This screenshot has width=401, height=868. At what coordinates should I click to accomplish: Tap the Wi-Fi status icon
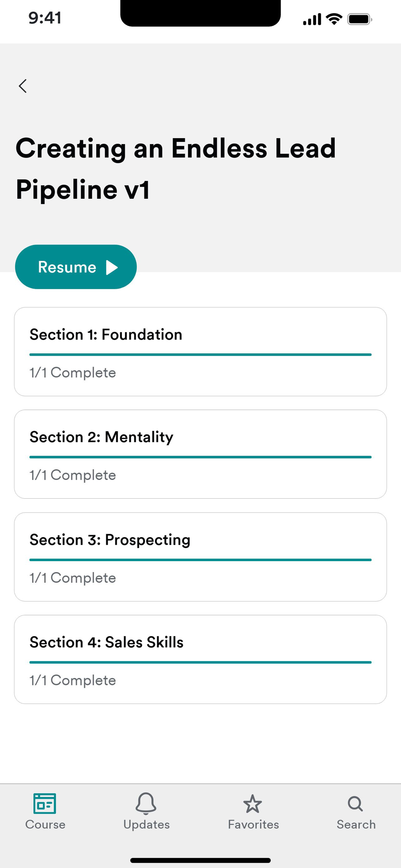334,19
